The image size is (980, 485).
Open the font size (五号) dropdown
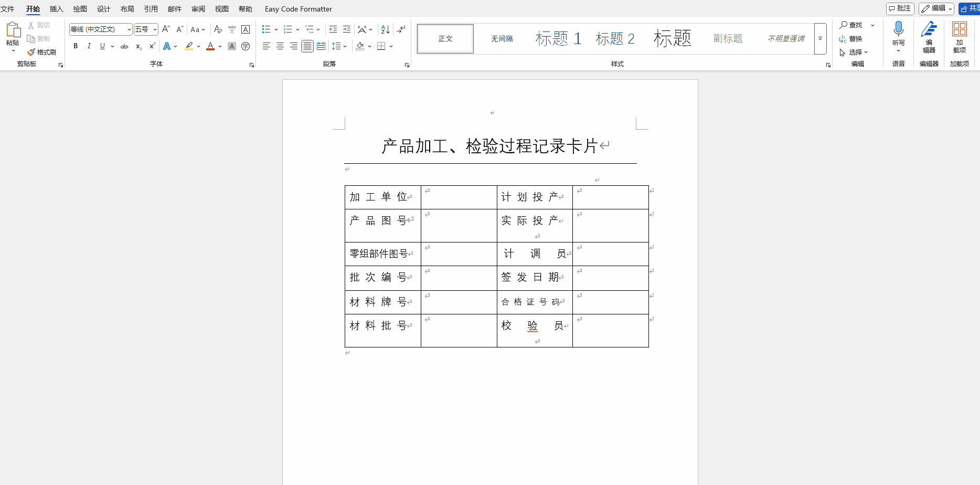155,29
